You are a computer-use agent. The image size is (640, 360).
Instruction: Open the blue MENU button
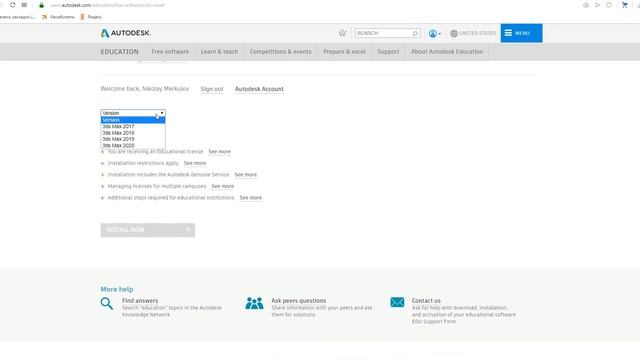(521, 33)
